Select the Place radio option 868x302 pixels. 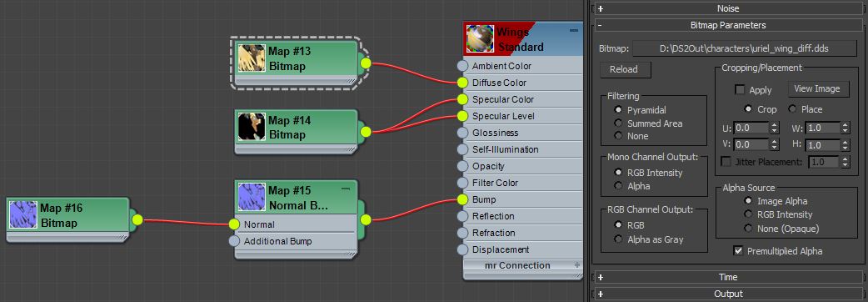[x=792, y=109]
